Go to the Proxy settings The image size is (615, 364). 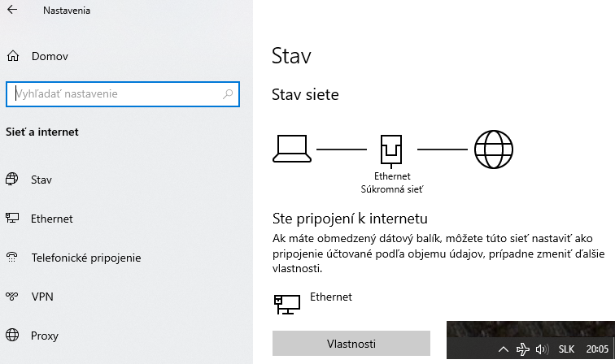[x=45, y=336]
